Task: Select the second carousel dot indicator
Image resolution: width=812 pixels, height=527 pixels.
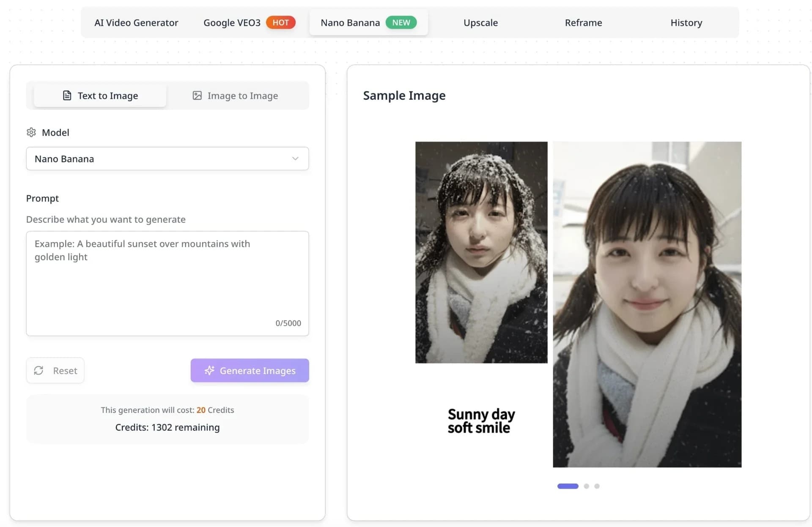Action: pyautogui.click(x=586, y=486)
